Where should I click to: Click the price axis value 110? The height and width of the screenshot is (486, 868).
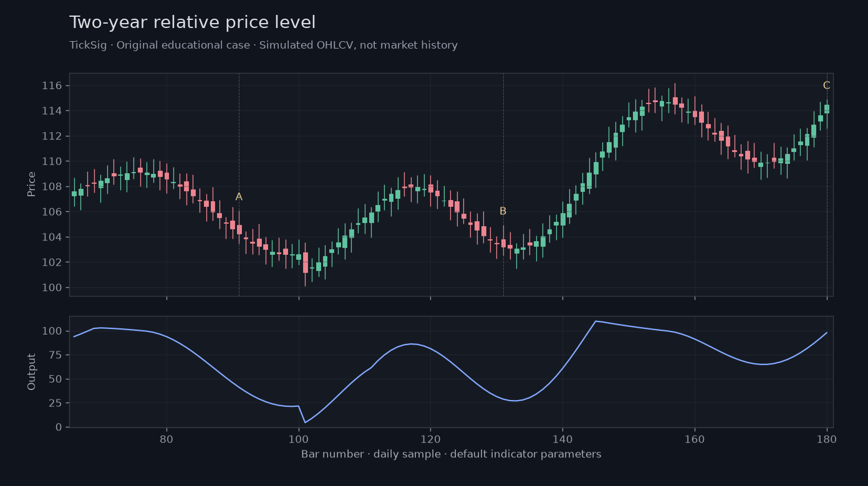(52, 161)
